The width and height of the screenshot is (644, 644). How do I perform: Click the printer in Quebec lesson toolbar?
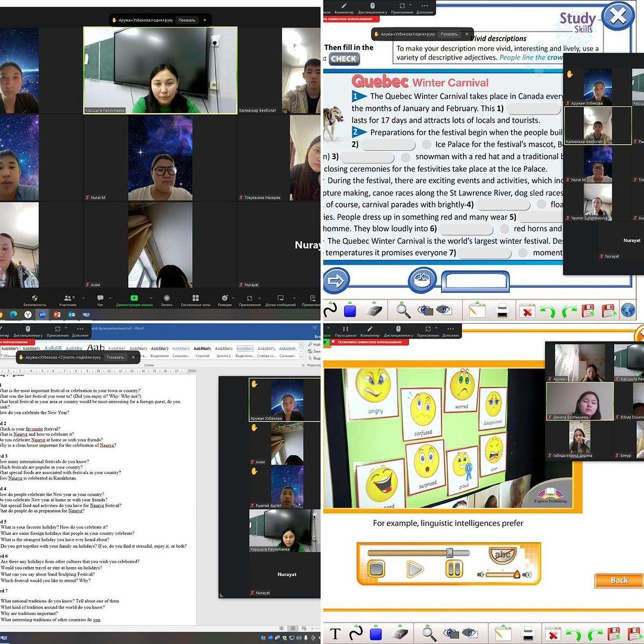click(x=502, y=311)
